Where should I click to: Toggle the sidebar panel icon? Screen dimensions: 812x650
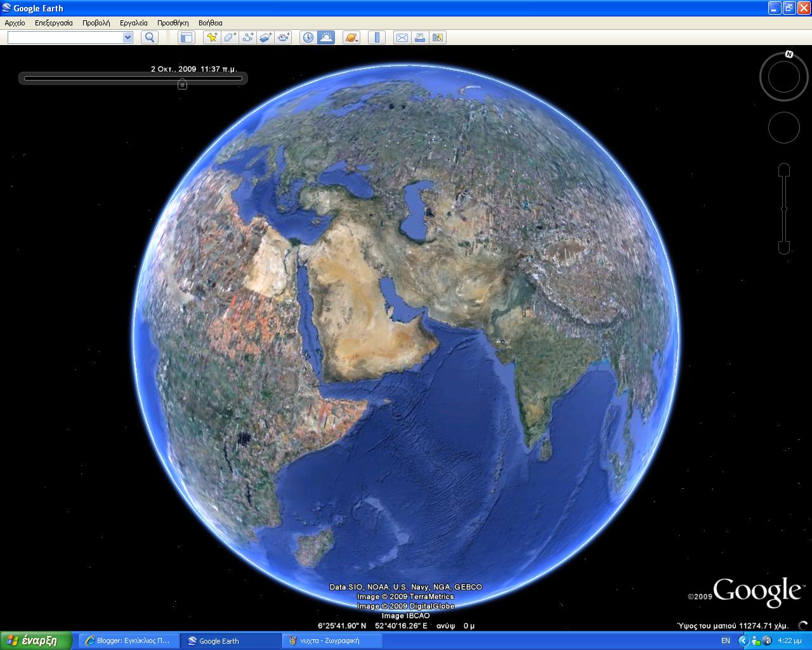(186, 37)
